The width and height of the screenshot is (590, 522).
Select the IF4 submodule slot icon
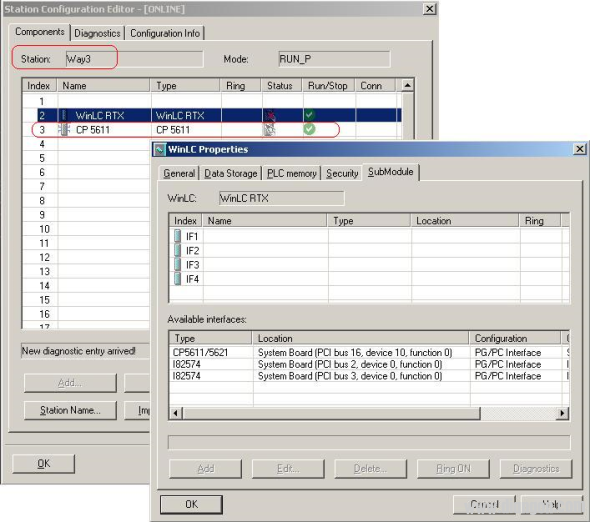pyautogui.click(x=177, y=279)
